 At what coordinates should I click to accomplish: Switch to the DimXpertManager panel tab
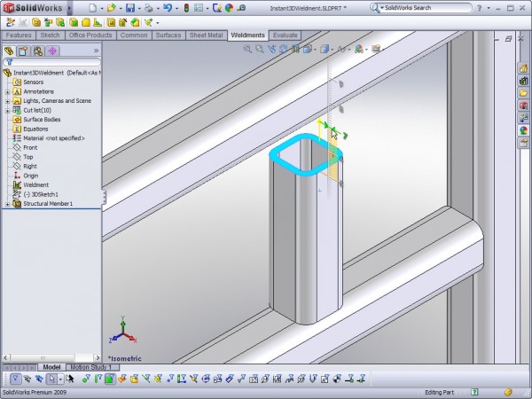pos(52,51)
